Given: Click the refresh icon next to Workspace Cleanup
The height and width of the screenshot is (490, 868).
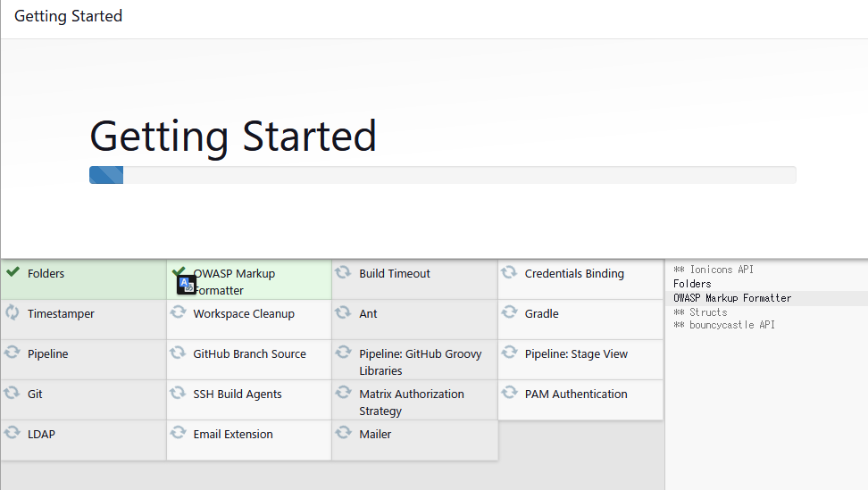Looking at the screenshot, I should pyautogui.click(x=178, y=312).
